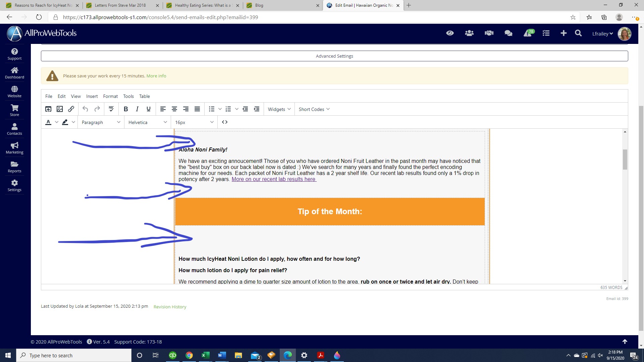Click the AllProWebTools logo
This screenshot has height=362, width=644.
42,33
